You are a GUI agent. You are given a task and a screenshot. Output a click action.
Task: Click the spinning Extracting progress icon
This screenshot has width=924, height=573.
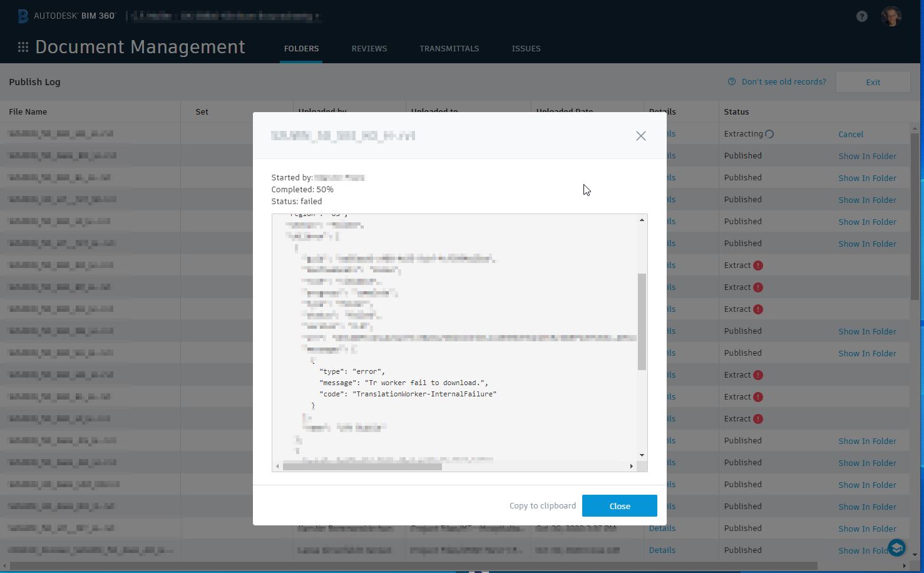point(769,133)
